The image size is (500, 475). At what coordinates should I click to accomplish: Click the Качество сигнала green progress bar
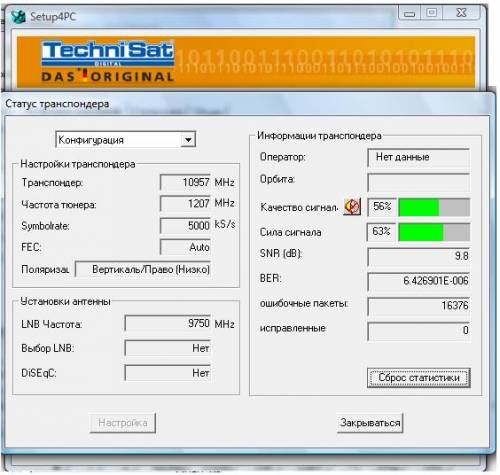click(x=434, y=207)
